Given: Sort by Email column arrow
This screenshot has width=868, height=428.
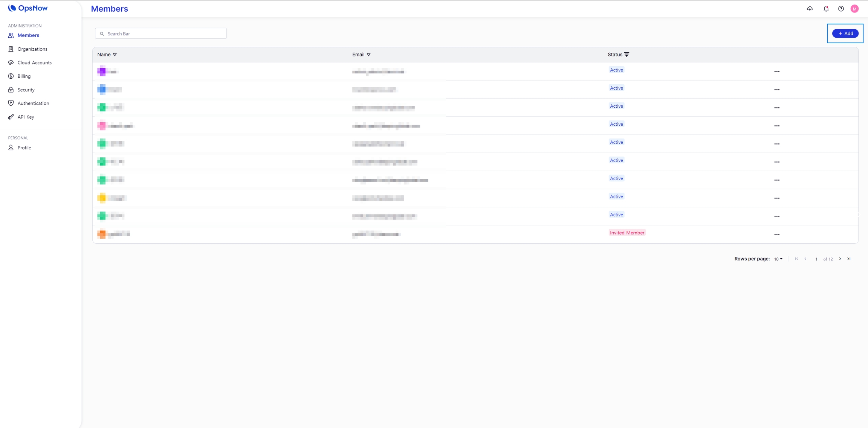Looking at the screenshot, I should pyautogui.click(x=369, y=55).
